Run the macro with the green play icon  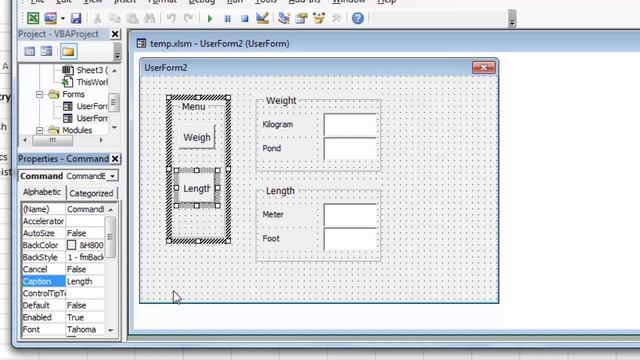pyautogui.click(x=210, y=18)
